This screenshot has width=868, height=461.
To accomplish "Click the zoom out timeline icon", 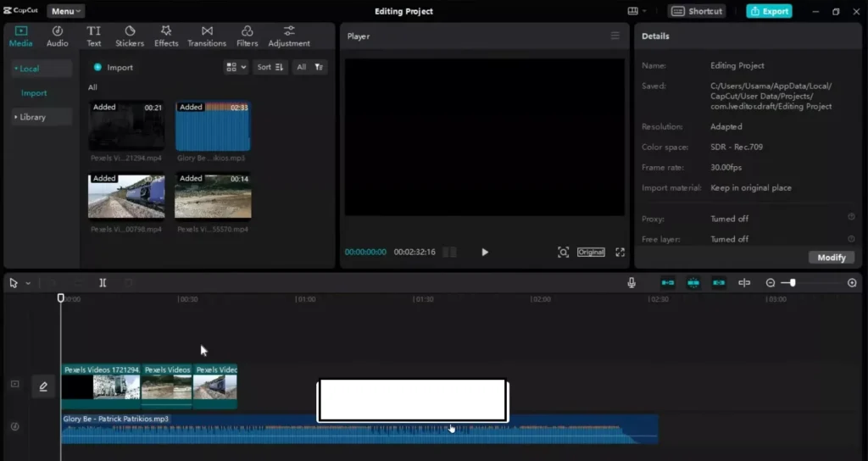I will tap(771, 283).
